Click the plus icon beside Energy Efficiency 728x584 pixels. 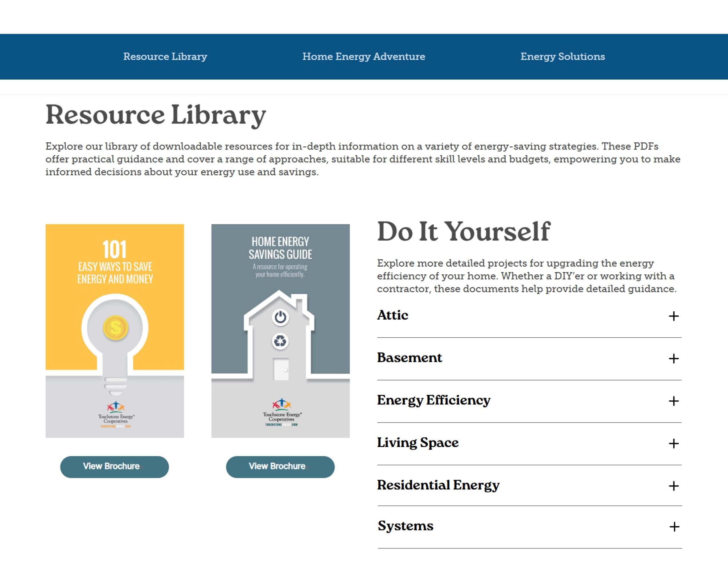click(673, 401)
